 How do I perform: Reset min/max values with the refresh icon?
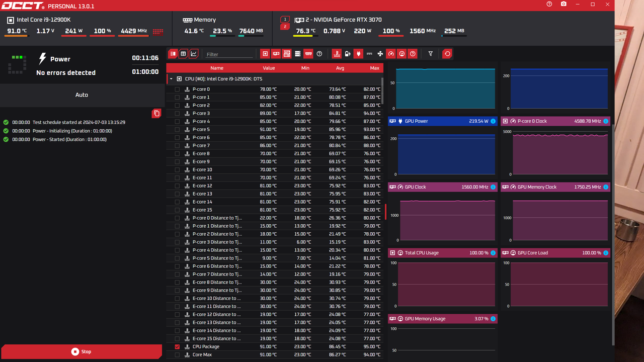447,54
